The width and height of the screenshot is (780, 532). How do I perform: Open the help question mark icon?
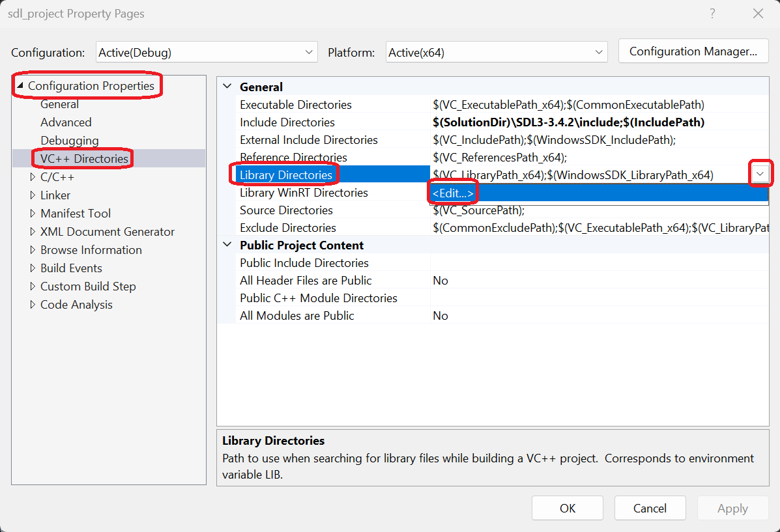712,13
